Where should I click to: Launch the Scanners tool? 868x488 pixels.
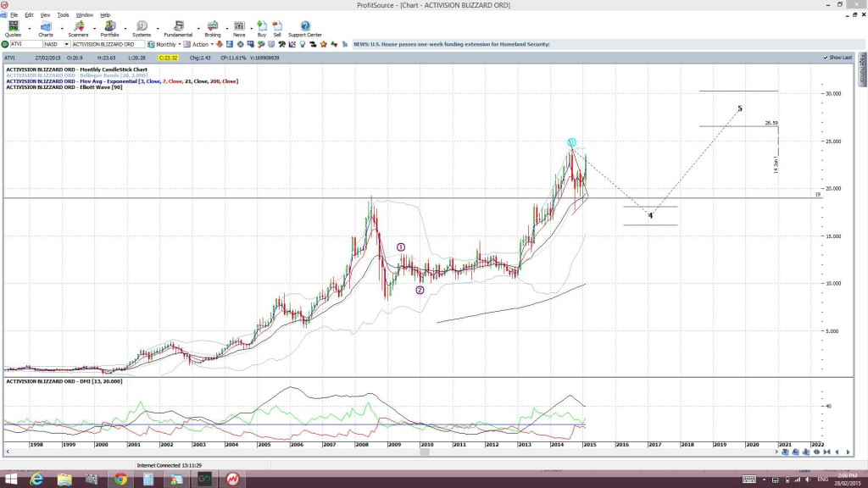(x=78, y=29)
